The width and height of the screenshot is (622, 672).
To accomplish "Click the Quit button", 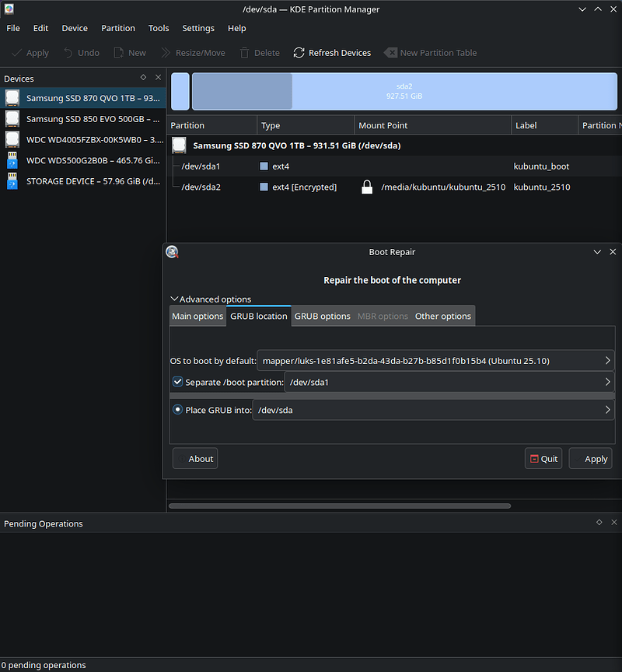I will [x=543, y=459].
